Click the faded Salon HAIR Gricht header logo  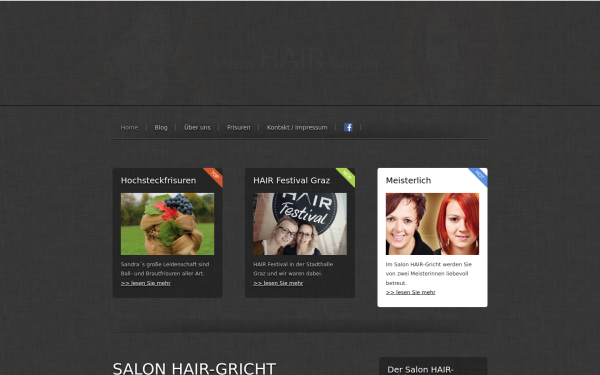(x=295, y=59)
